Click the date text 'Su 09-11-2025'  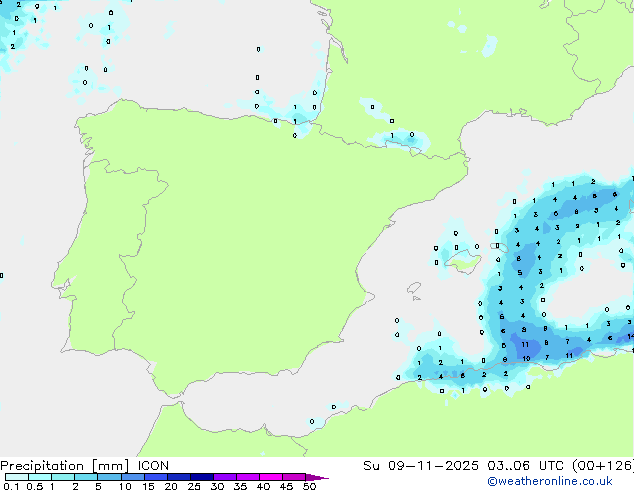[x=421, y=466]
